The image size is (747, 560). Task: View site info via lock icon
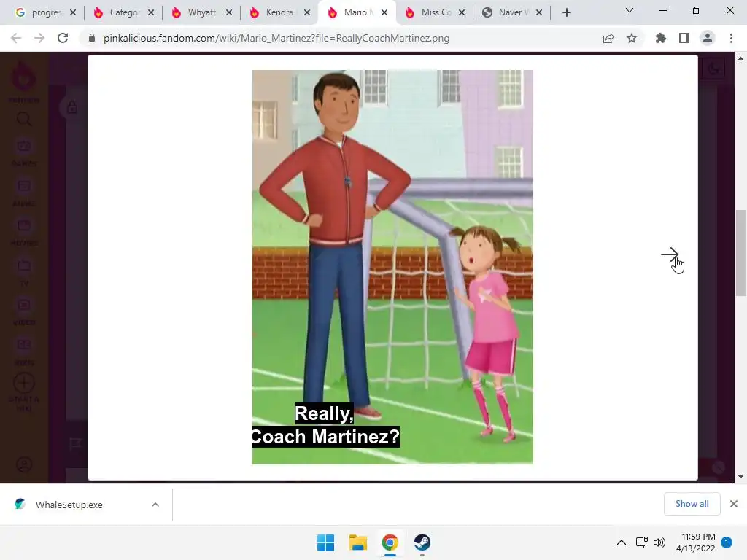(92, 38)
